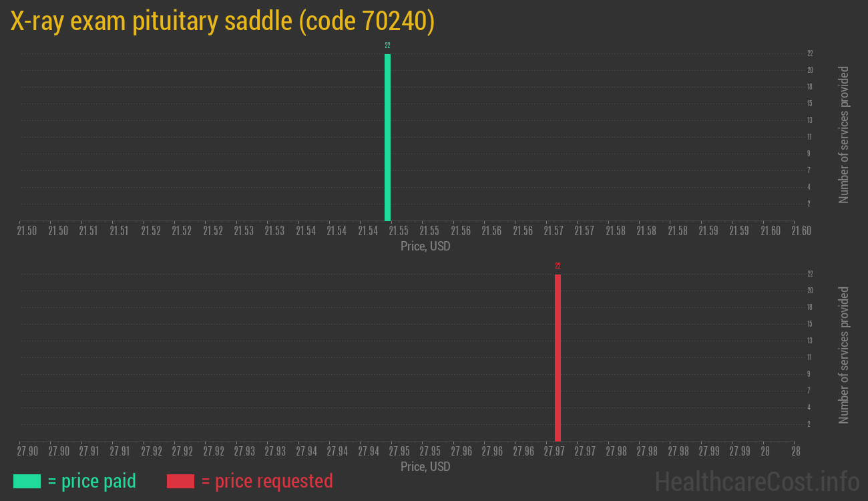Select the green legend color swatch
Viewport: 868px width, 501px height.
click(x=27, y=481)
